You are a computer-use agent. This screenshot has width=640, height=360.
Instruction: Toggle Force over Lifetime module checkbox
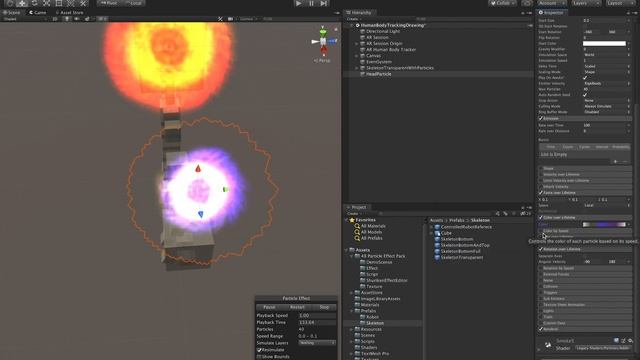coord(541,193)
